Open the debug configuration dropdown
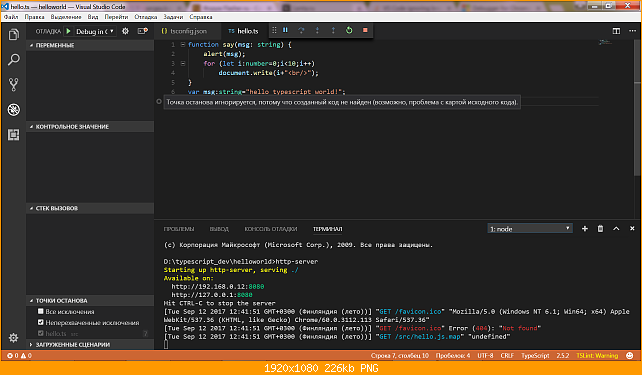The image size is (642, 375). 95,31
